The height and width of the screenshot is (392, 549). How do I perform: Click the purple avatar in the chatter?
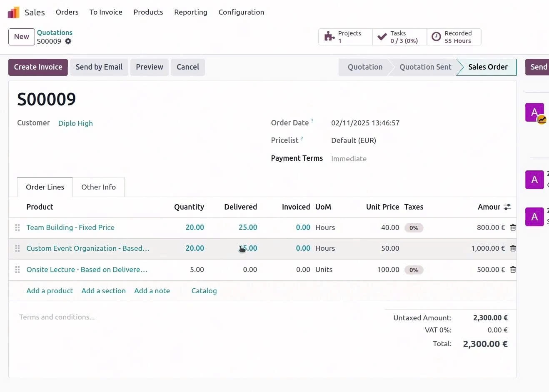[534, 112]
